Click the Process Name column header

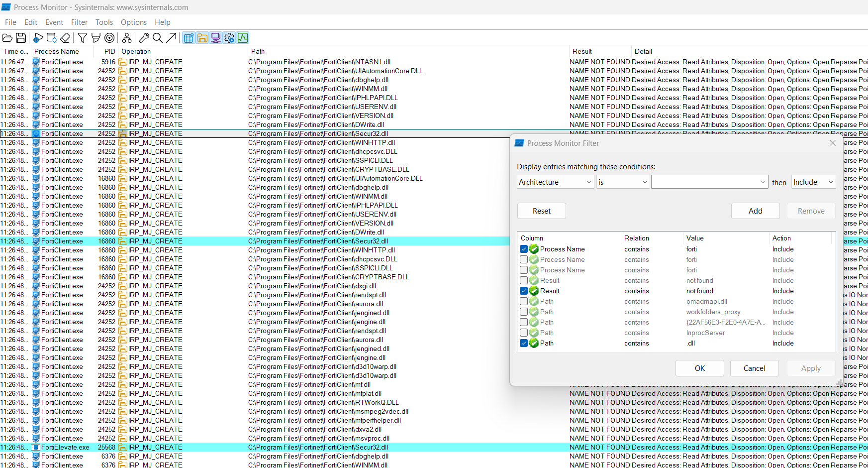(62, 51)
